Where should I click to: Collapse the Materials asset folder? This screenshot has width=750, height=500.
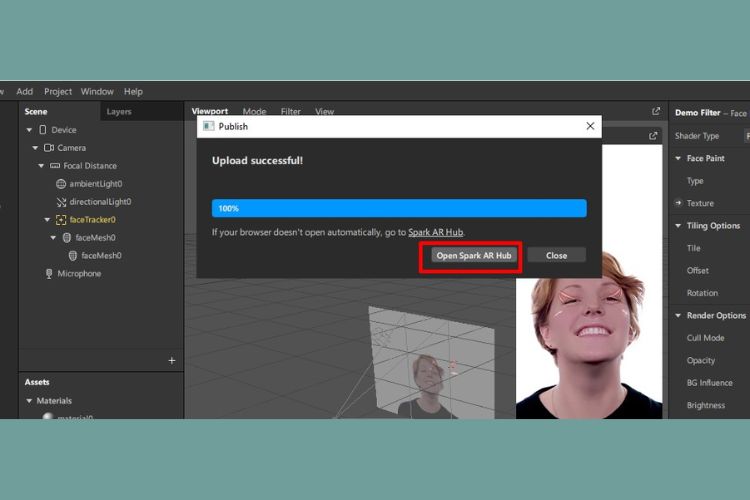(x=29, y=400)
